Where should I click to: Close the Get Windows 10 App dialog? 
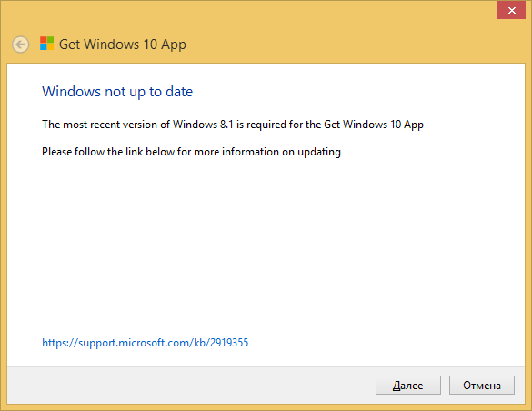[512, 10]
